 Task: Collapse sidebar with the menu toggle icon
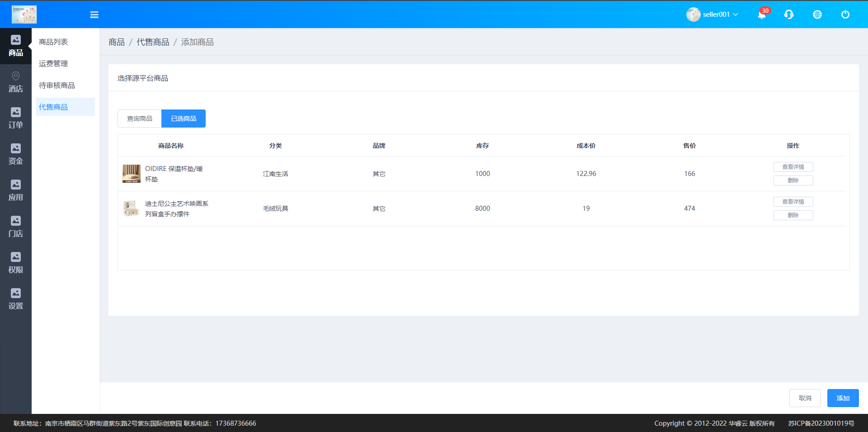click(94, 14)
